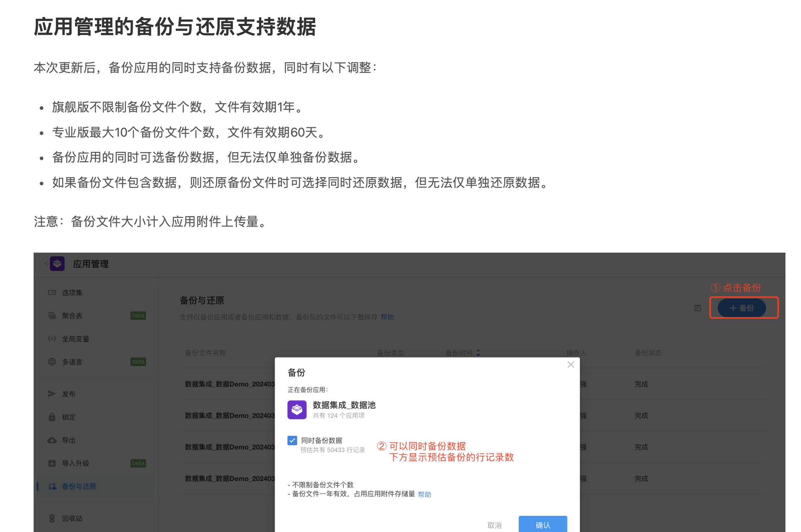
Task: Sort by 备份时间 column arrows
Action: [478, 352]
